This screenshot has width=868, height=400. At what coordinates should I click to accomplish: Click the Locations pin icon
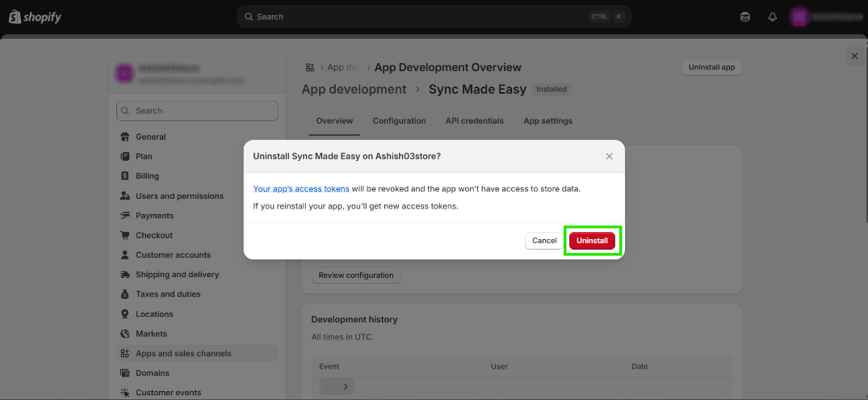click(x=125, y=314)
